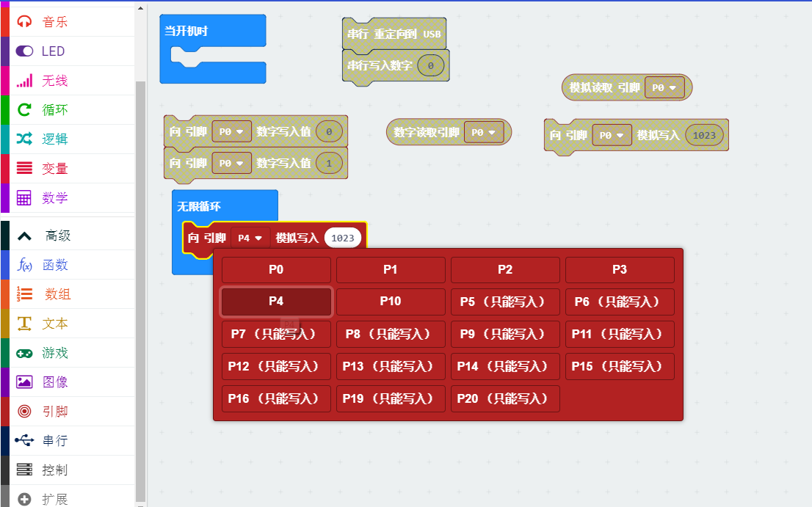Click the 数组 numbered list icon
Screen dimensions: 812x507
pos(24,293)
